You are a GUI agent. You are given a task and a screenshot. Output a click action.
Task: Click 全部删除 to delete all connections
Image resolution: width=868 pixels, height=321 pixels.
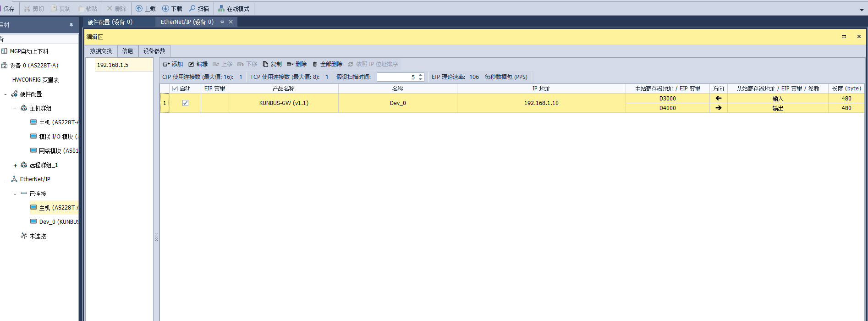pos(327,64)
